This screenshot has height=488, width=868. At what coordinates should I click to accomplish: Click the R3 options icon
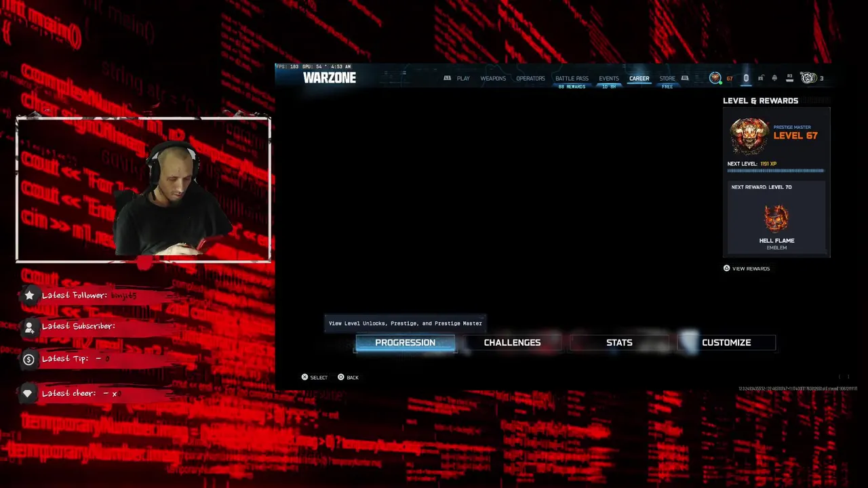[789, 78]
